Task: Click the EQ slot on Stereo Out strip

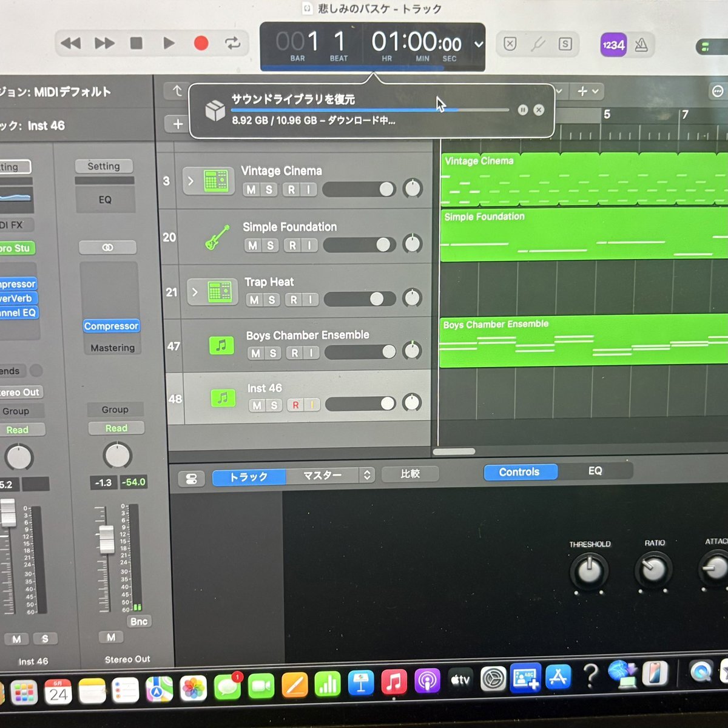Action: [x=105, y=200]
